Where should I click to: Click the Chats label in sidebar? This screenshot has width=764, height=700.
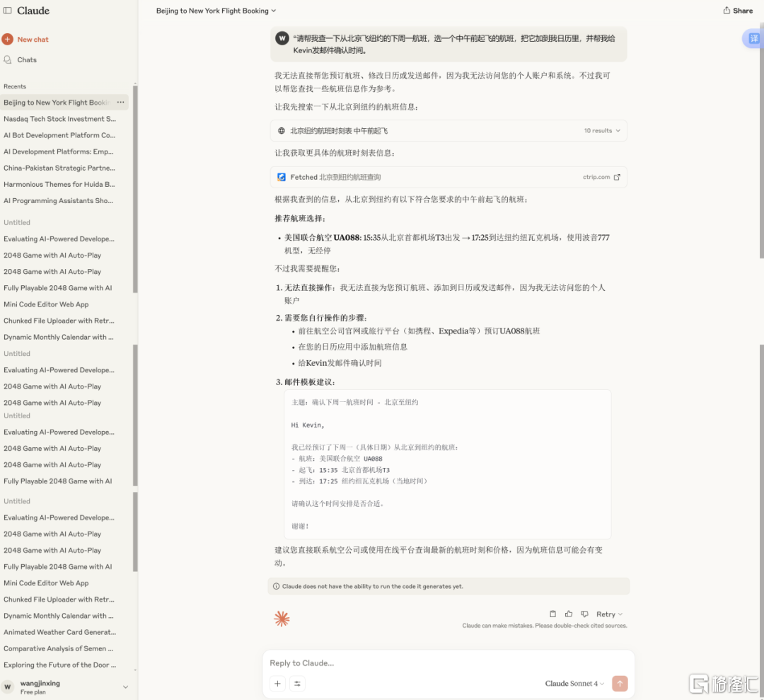pyautogui.click(x=27, y=59)
